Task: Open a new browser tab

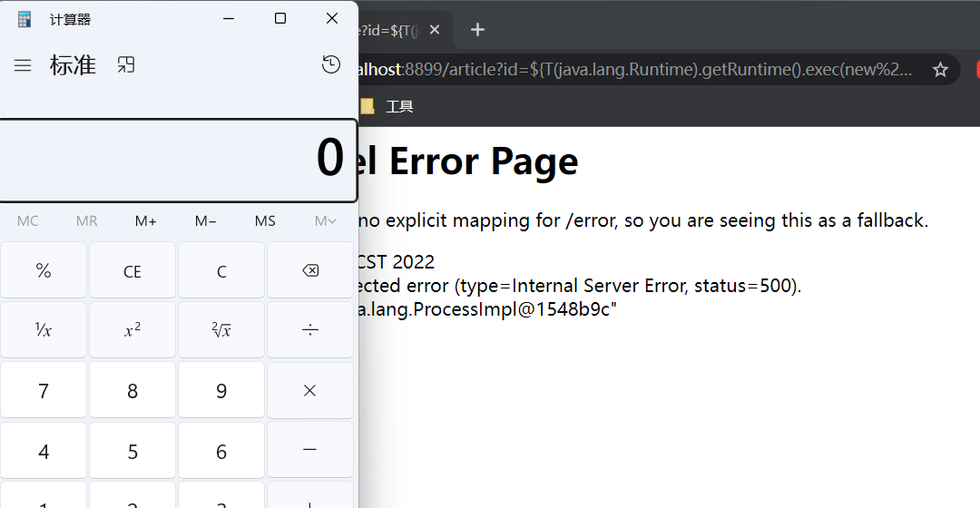Action: coord(477,29)
